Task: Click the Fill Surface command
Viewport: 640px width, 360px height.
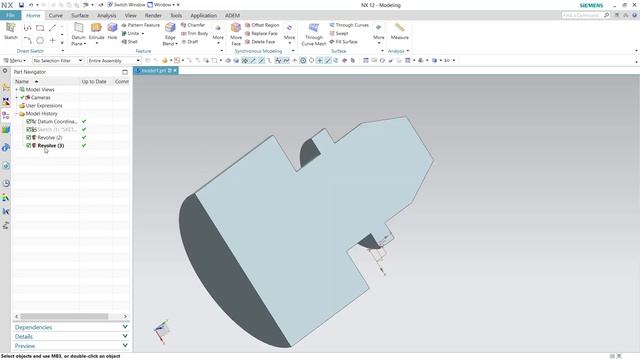Action: coord(343,42)
